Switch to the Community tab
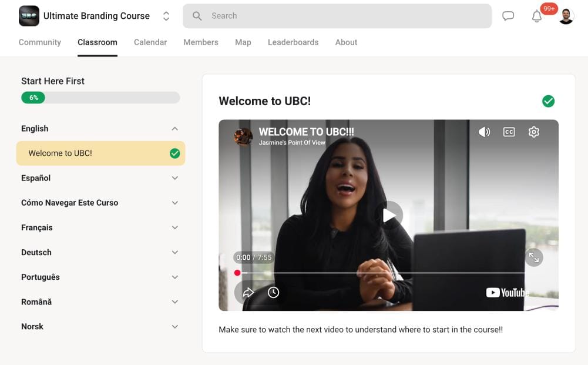The height and width of the screenshot is (365, 588). point(40,42)
